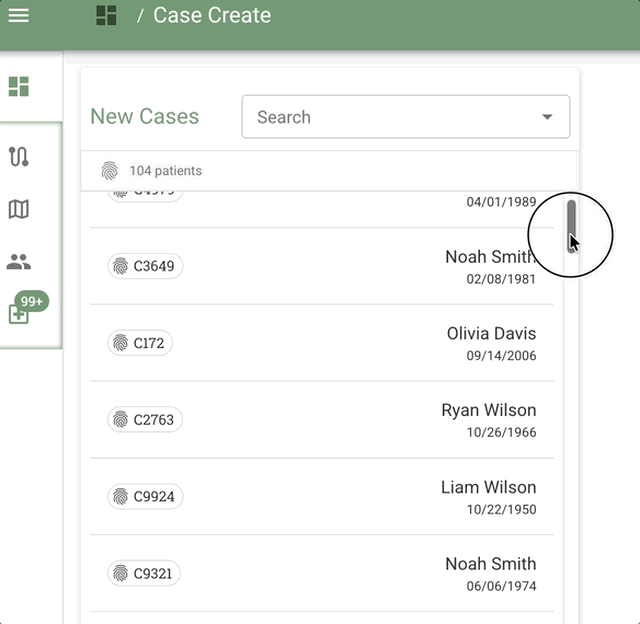Click the patient list scrollbar thumb
Image resolution: width=640 pixels, height=624 pixels.
point(572,225)
